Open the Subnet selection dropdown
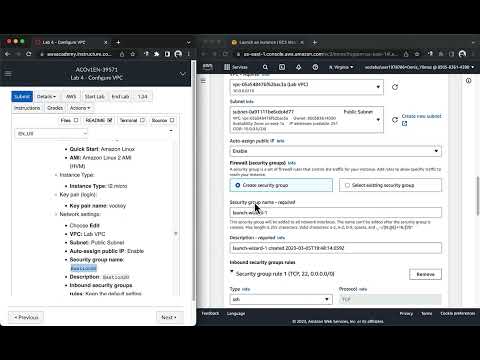The image size is (480, 360). 307,120
